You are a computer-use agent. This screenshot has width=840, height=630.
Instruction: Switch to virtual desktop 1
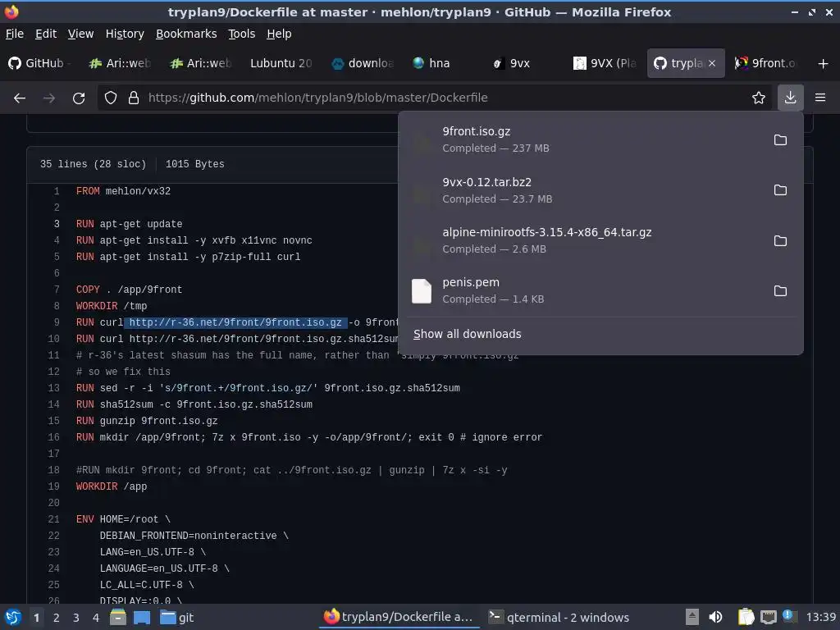[x=36, y=618]
